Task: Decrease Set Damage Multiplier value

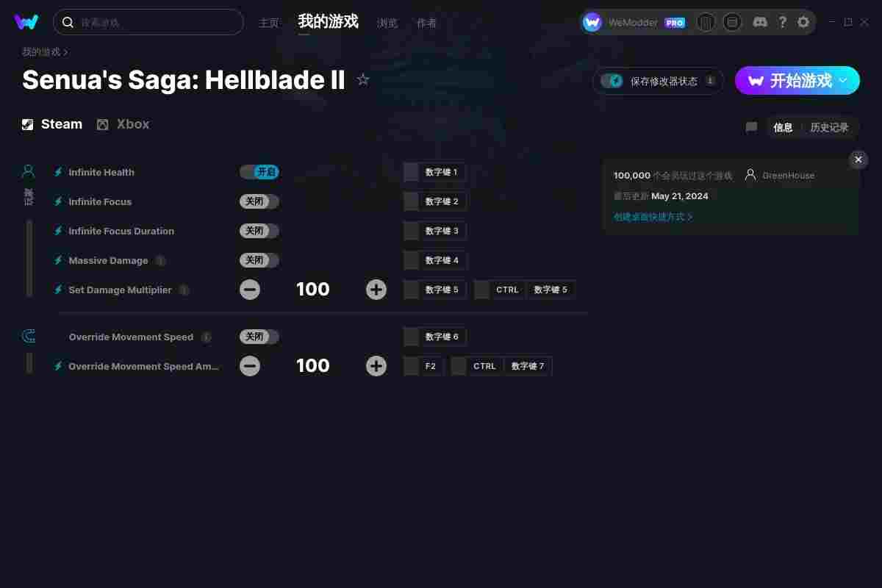Action: pyautogui.click(x=250, y=290)
